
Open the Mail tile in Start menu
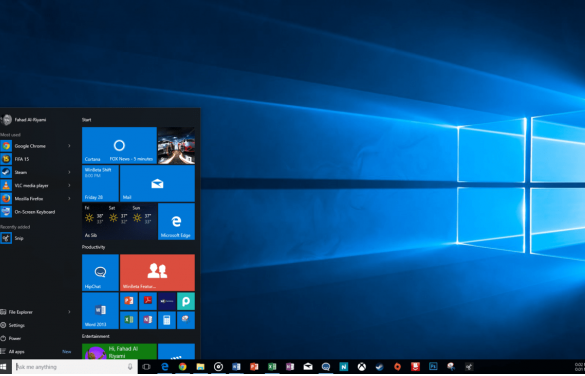(x=157, y=184)
